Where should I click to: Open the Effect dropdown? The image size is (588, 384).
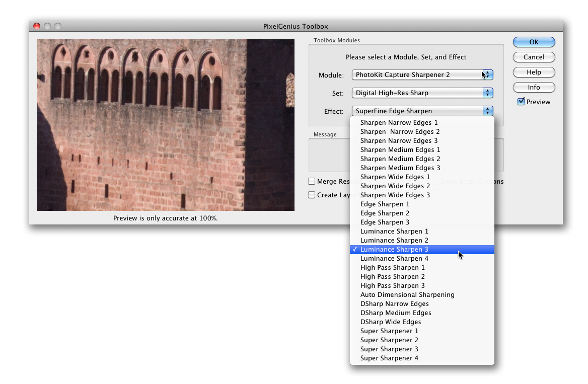coord(422,111)
